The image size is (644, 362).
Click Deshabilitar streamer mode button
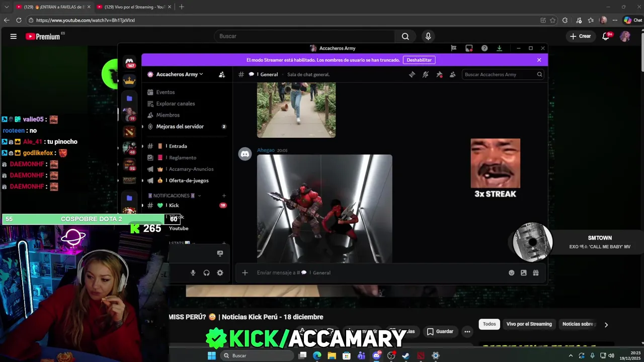coord(419,60)
